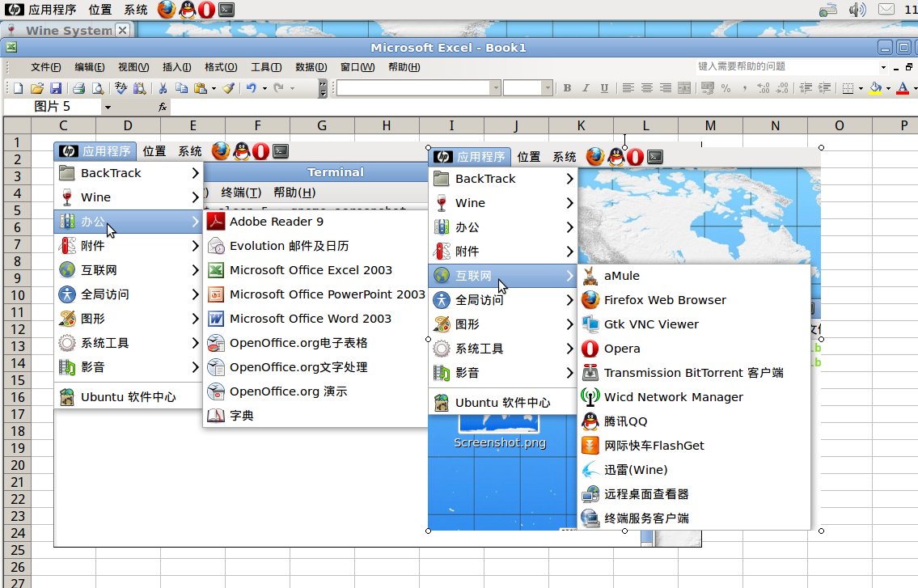Click the Decrease Indent icon
The image size is (918, 588).
tap(806, 88)
